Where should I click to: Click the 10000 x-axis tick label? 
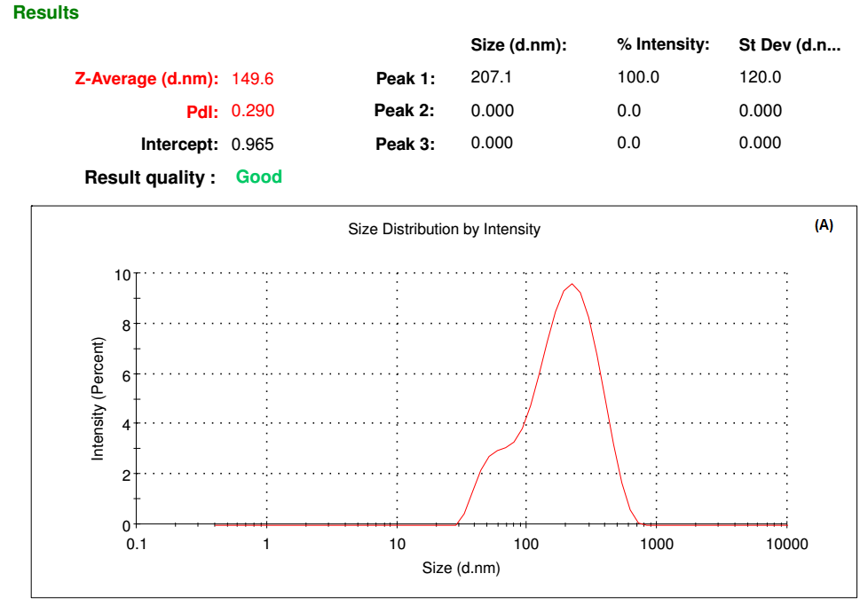pyautogui.click(x=786, y=544)
